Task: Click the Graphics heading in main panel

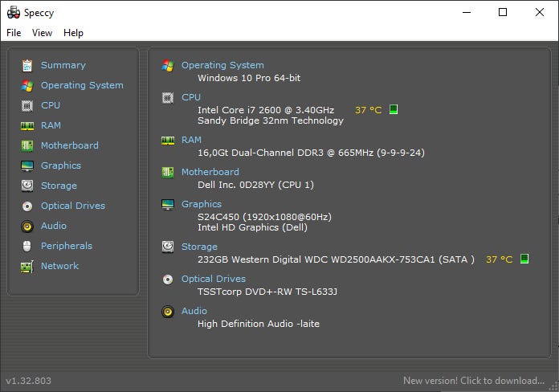Action: 201,204
